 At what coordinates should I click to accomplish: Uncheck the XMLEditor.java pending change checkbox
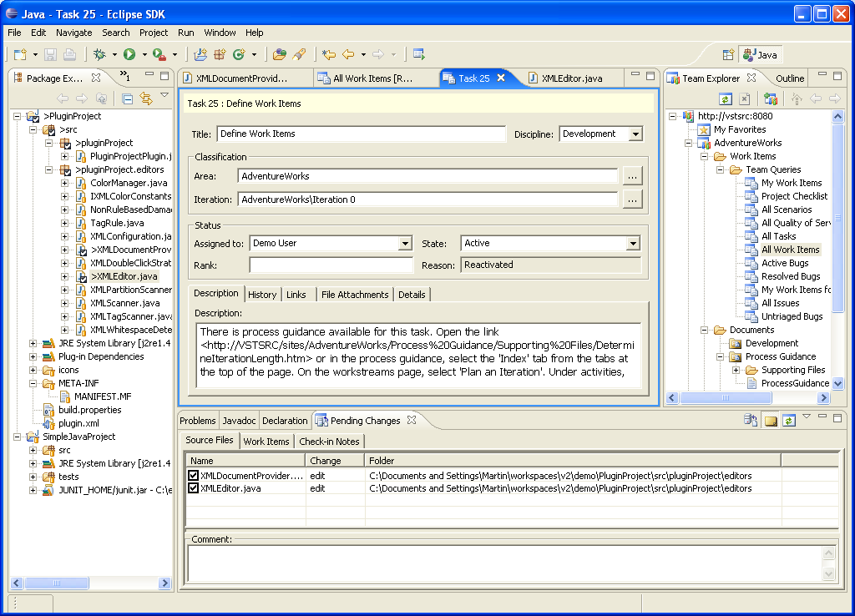pyautogui.click(x=193, y=488)
